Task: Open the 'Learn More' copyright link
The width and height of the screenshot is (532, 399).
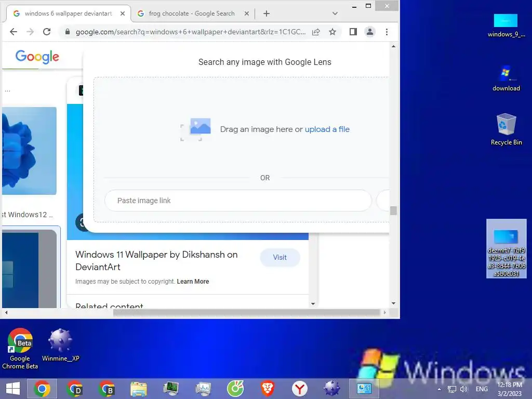Action: point(193,282)
